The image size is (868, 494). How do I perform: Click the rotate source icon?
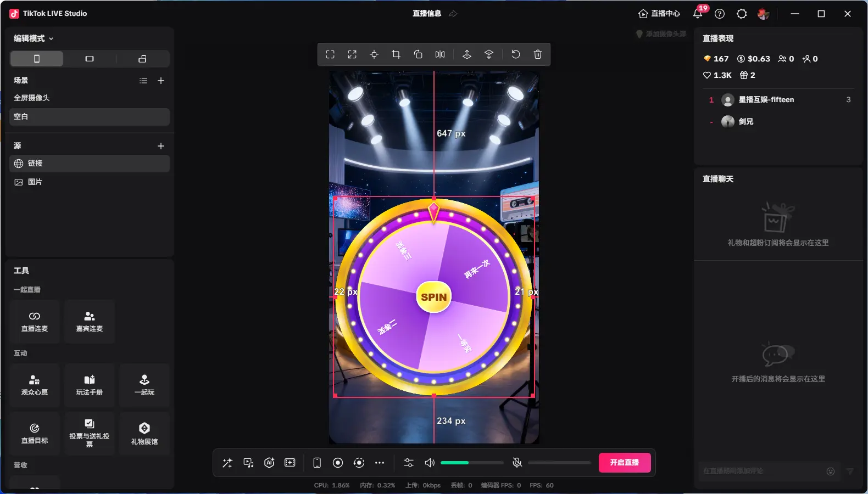418,54
